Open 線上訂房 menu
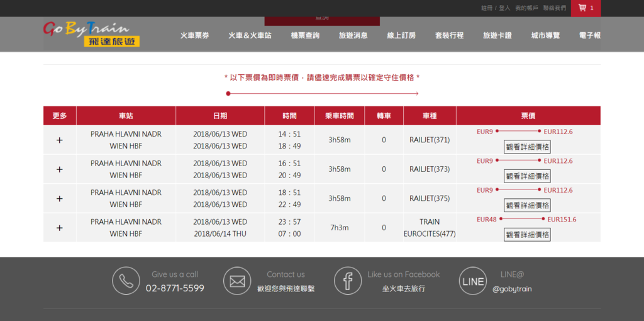The height and width of the screenshot is (321, 644). [401, 35]
